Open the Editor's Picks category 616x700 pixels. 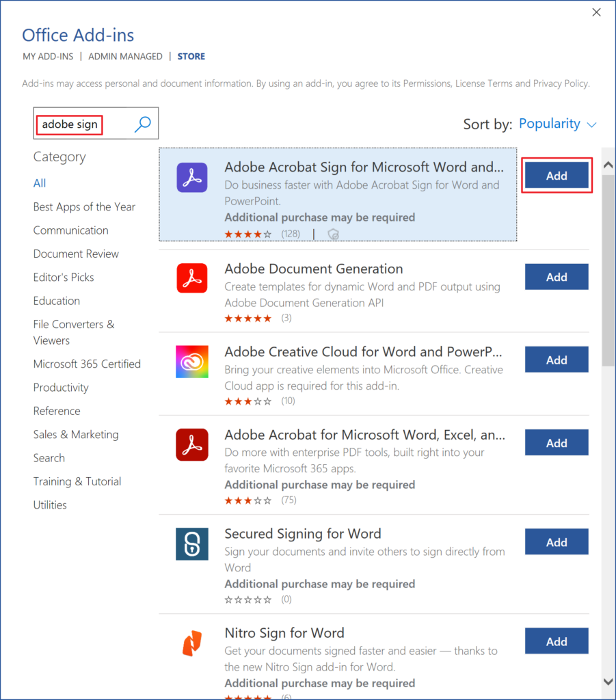[64, 278]
